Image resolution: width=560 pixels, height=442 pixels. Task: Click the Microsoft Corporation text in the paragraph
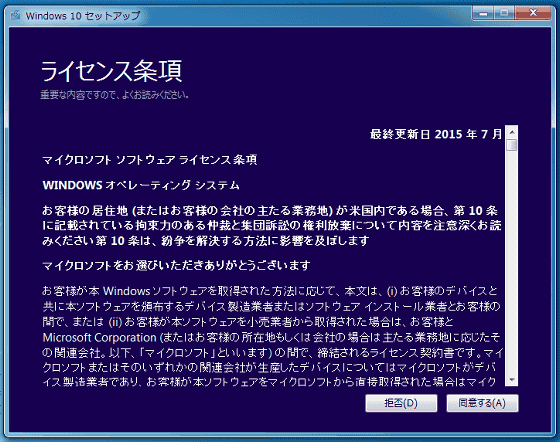99,337
